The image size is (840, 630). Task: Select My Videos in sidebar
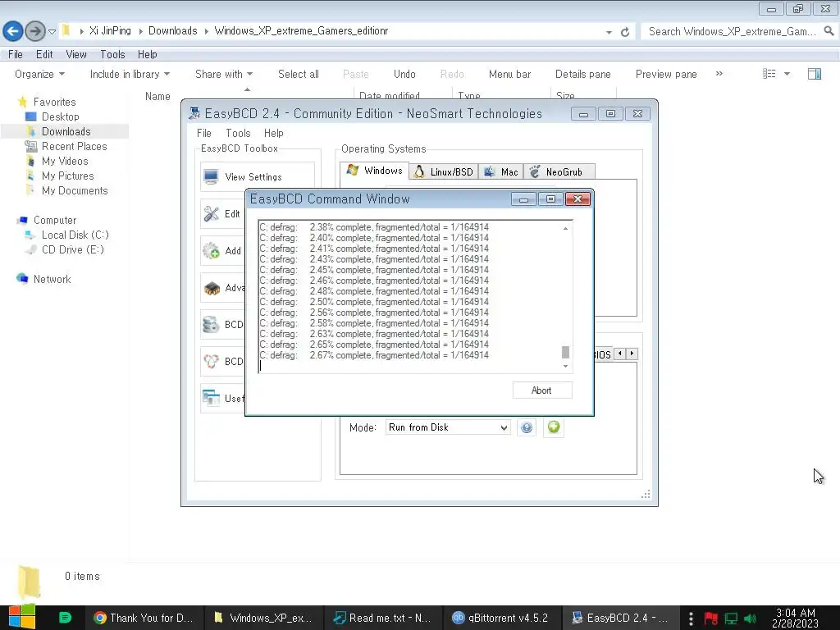click(64, 162)
